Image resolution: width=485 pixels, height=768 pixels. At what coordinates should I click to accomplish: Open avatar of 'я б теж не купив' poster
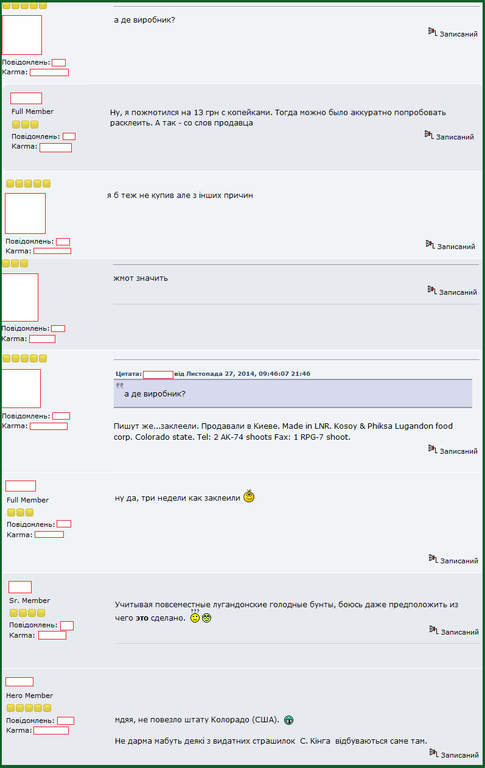point(25,214)
